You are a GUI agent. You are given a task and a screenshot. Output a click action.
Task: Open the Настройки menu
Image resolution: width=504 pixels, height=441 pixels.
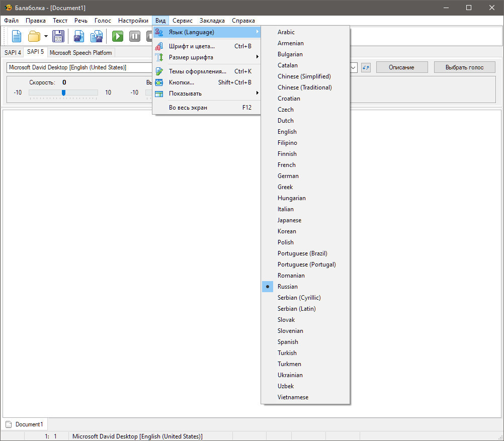pyautogui.click(x=133, y=21)
